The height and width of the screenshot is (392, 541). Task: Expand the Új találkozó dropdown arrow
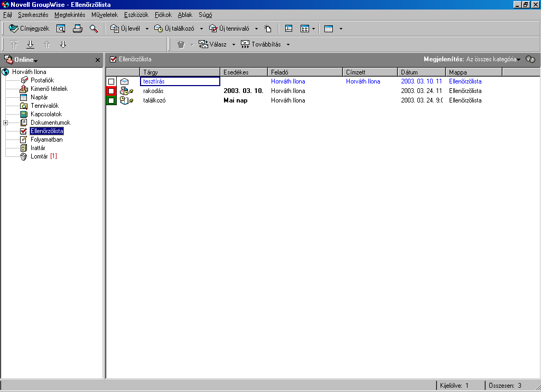pos(201,29)
